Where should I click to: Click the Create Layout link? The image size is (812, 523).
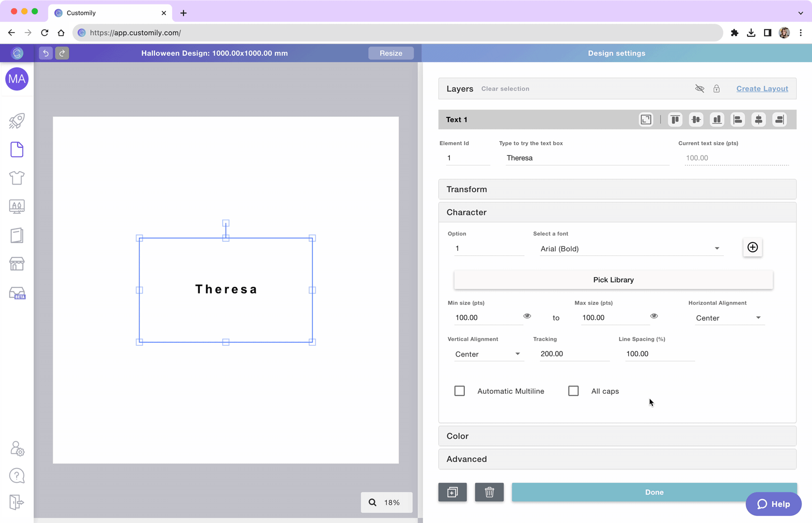point(762,89)
